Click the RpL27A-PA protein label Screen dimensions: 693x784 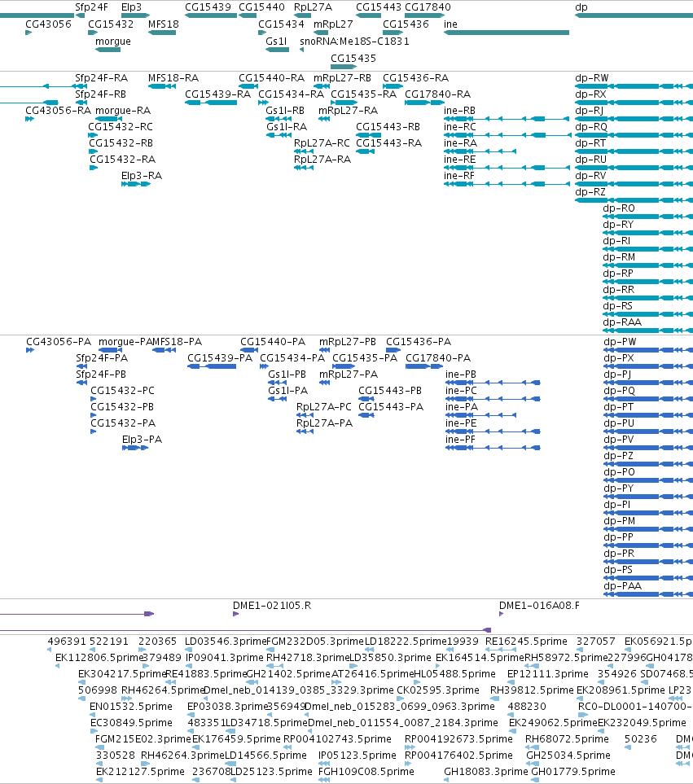[x=324, y=423]
